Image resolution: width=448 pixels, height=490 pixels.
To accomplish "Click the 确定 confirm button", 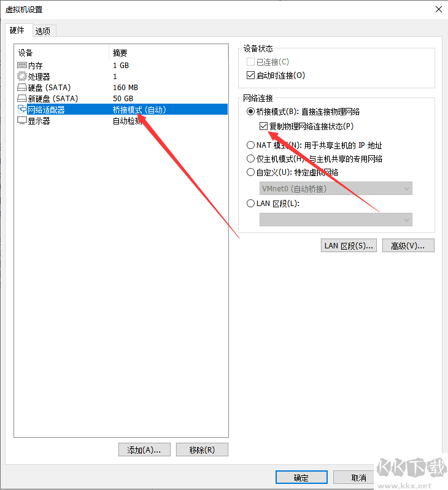I will coord(301,478).
